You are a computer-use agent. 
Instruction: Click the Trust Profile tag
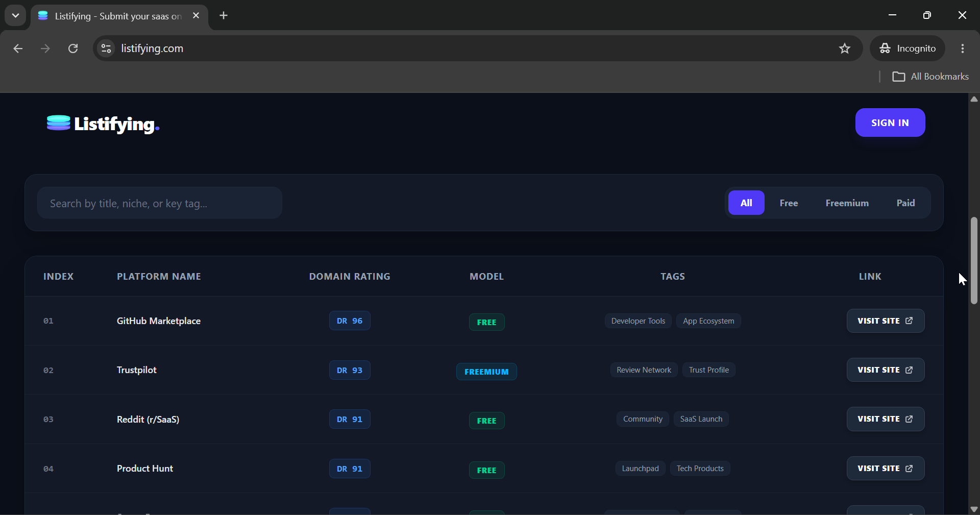point(709,370)
